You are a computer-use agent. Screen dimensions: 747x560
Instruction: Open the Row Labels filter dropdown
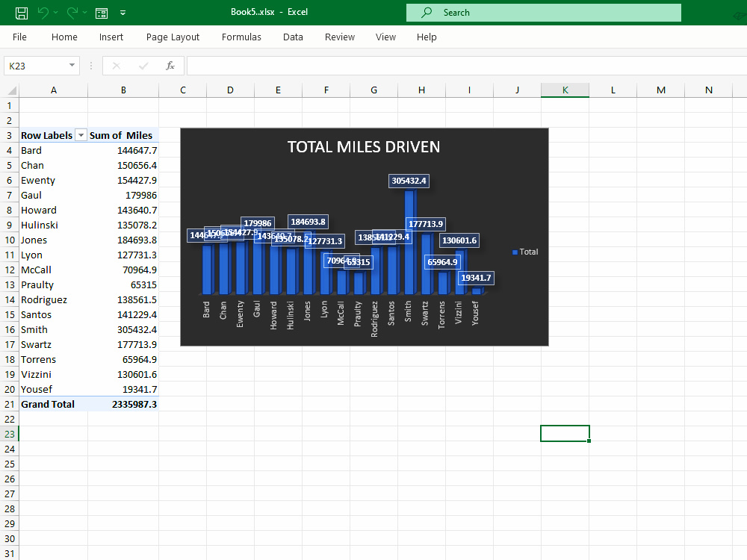pyautogui.click(x=81, y=136)
